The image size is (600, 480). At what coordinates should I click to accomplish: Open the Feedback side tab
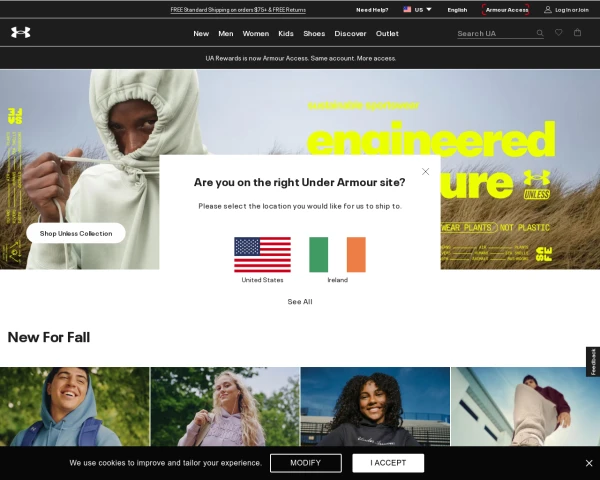pos(593,362)
